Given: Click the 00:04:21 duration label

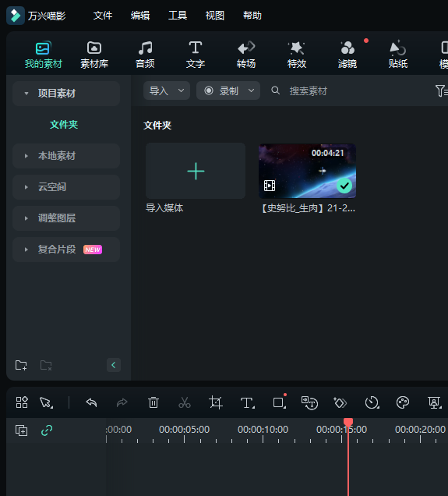Looking at the screenshot, I should pos(327,153).
